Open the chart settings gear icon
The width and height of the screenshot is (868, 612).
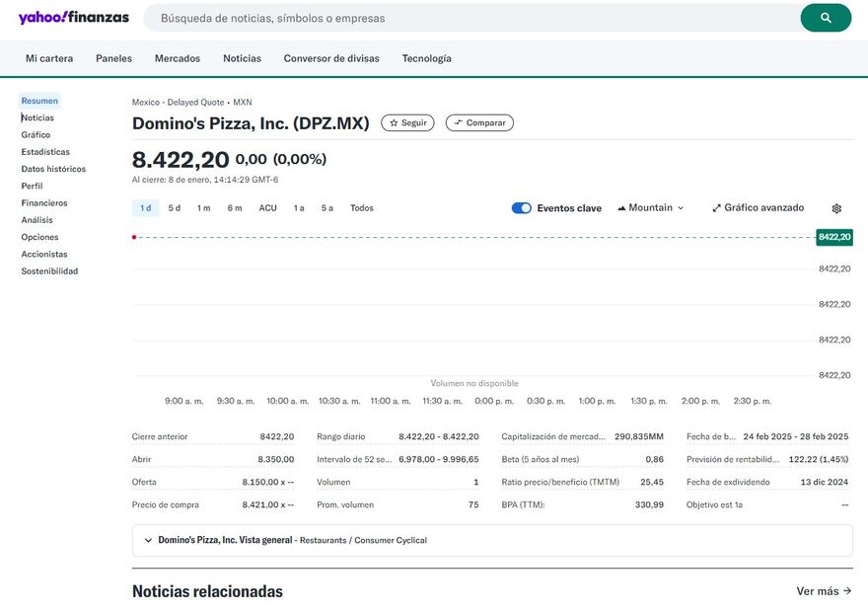tap(836, 208)
